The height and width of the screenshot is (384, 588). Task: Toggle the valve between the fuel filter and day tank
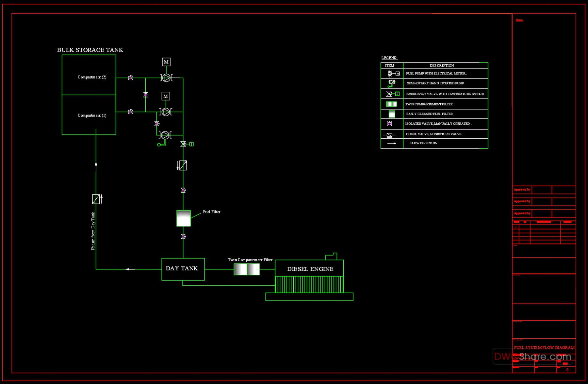[x=183, y=236]
